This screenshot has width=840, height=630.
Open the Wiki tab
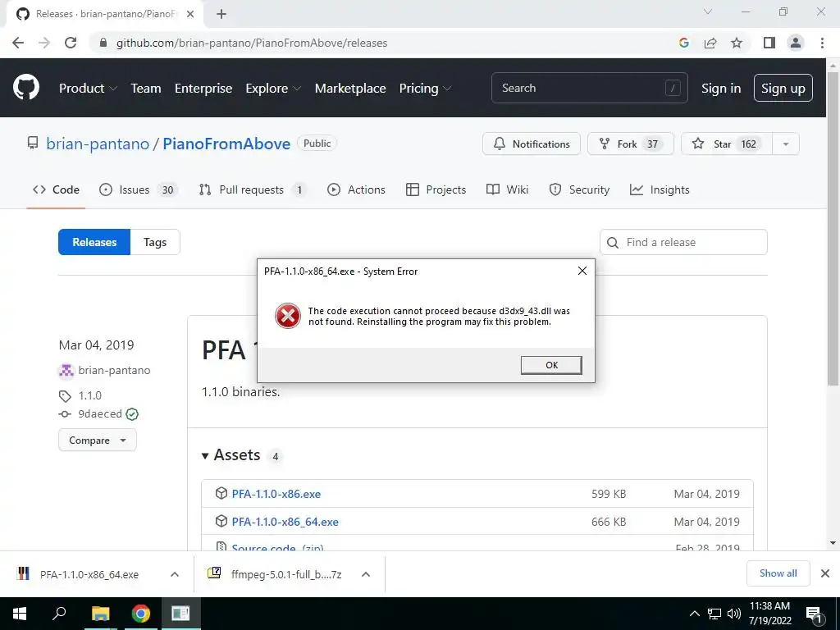tap(507, 189)
